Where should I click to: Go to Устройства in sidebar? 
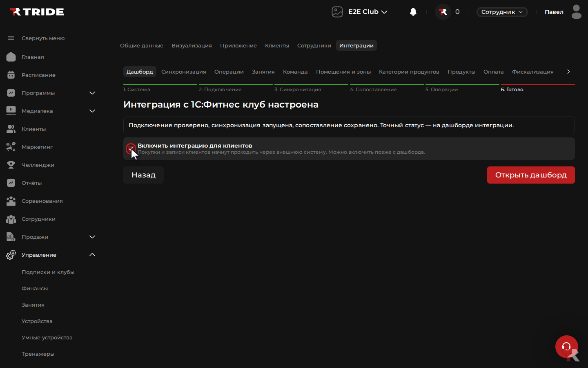(37, 321)
